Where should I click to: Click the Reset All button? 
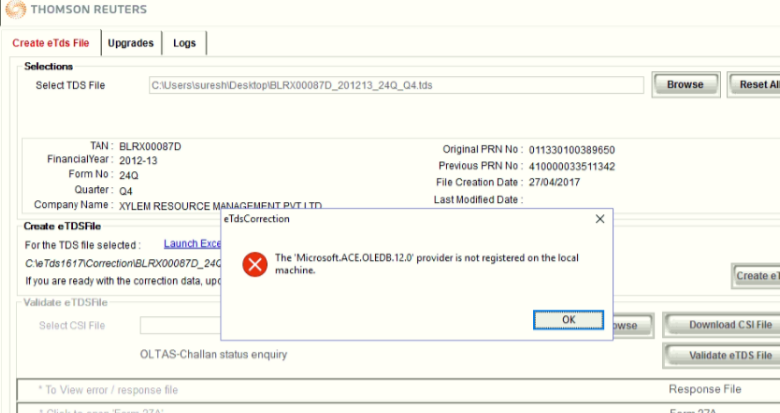click(756, 85)
